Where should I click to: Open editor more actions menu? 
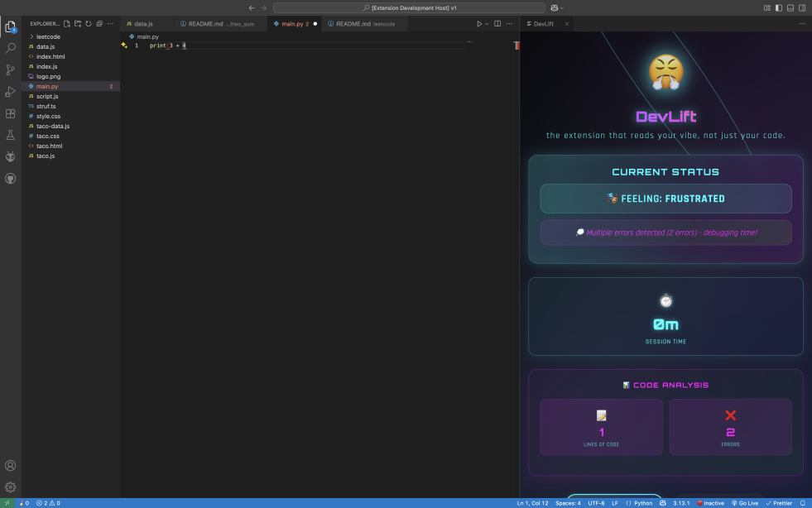(509, 24)
